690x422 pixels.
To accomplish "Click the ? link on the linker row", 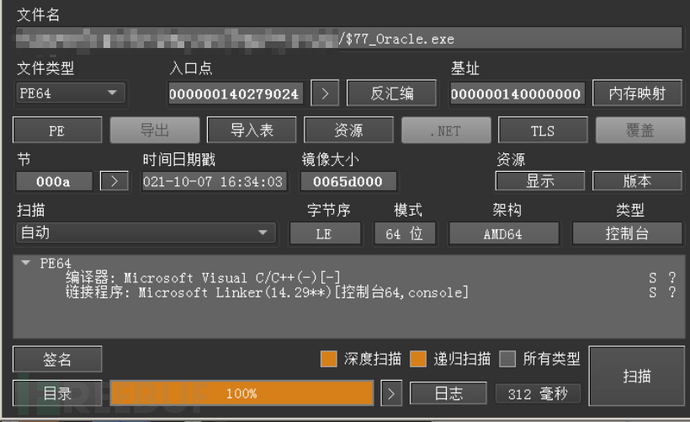I will pyautogui.click(x=672, y=292).
